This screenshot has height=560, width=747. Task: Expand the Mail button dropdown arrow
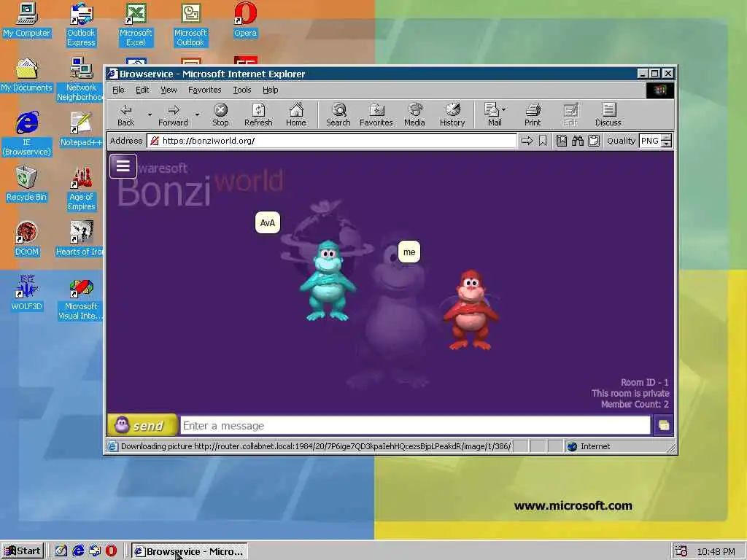tap(504, 109)
